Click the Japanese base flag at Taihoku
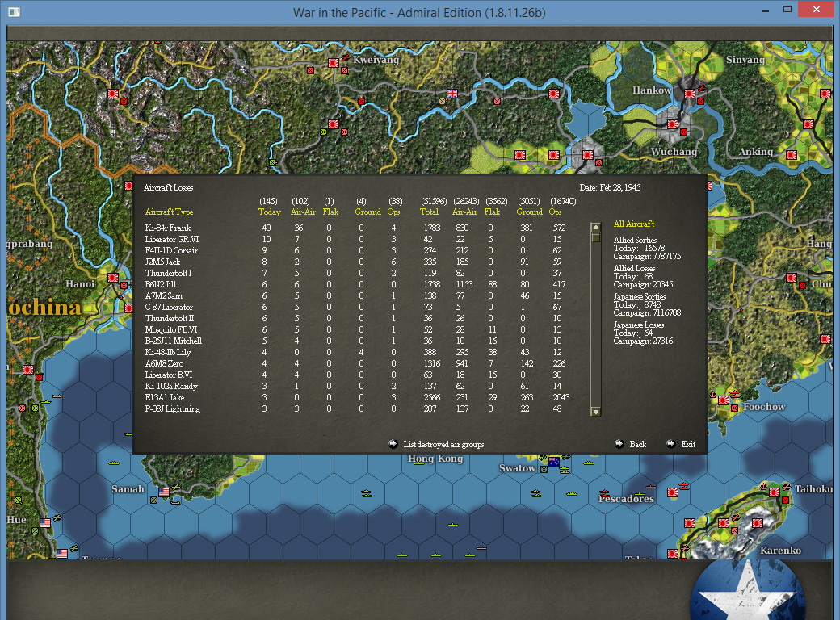The height and width of the screenshot is (620, 840). [x=774, y=492]
